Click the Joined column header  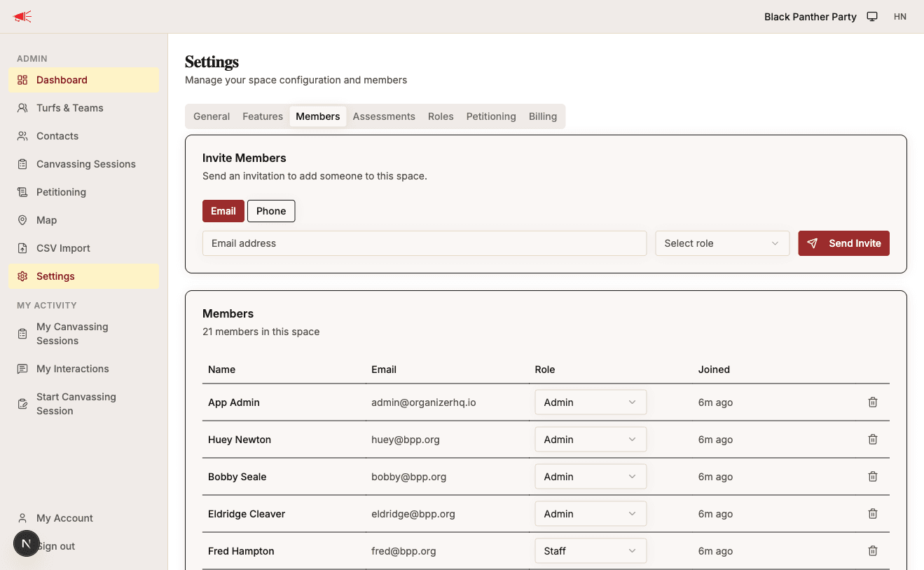pos(714,369)
